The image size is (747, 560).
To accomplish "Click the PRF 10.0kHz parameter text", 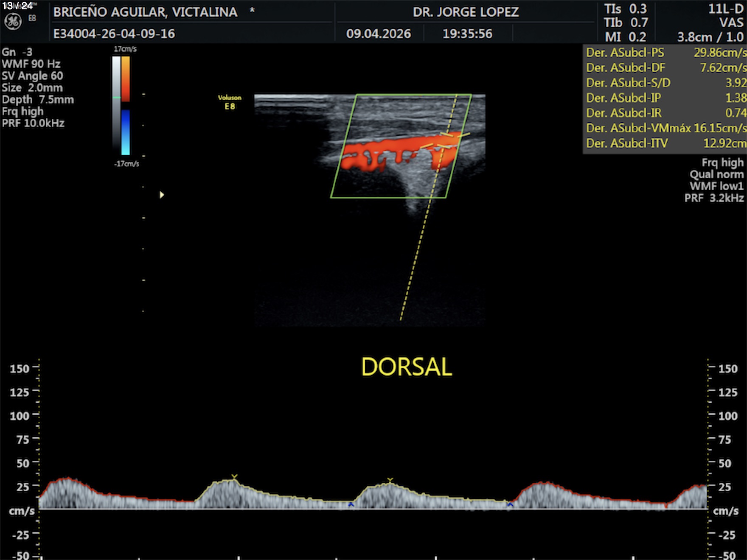I will (x=33, y=123).
